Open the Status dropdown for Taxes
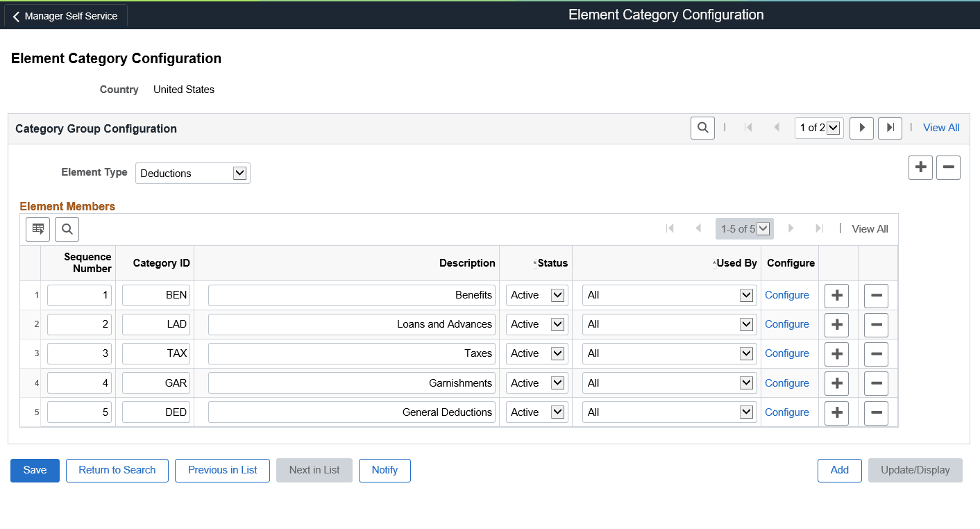Image resolution: width=980 pixels, height=529 pixels. tap(558, 353)
